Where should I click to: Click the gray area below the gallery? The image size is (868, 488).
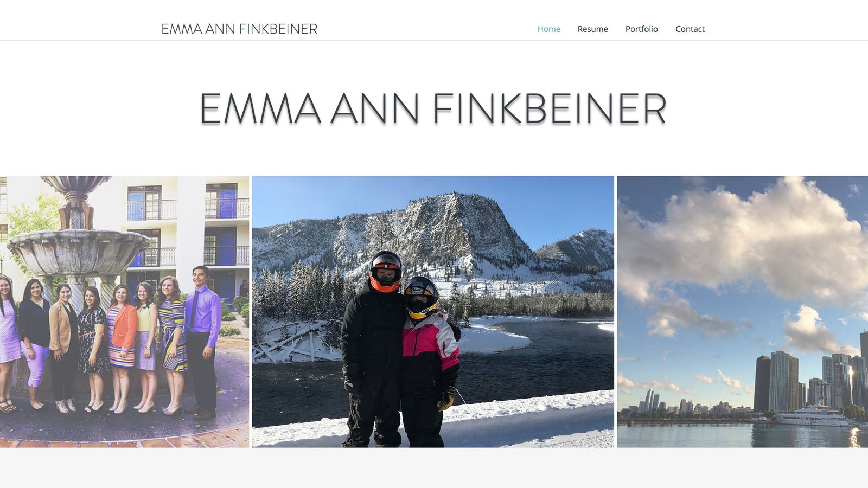click(x=434, y=467)
